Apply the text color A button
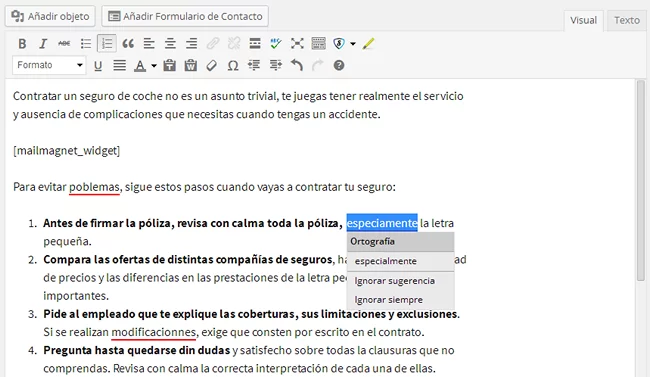Image resolution: width=650 pixels, height=377 pixels. point(140,66)
